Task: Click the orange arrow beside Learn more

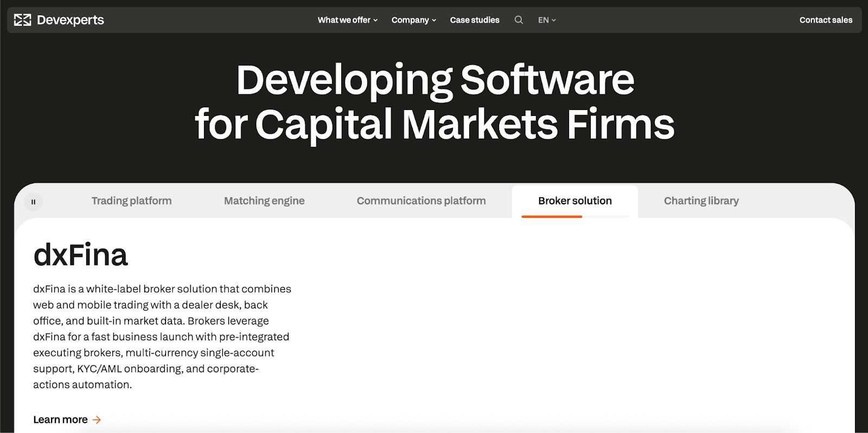Action: point(97,420)
